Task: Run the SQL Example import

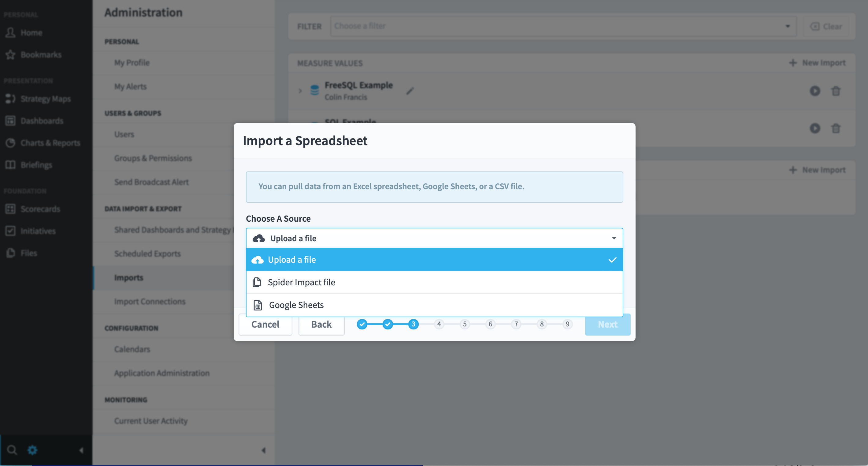Action: tap(815, 128)
